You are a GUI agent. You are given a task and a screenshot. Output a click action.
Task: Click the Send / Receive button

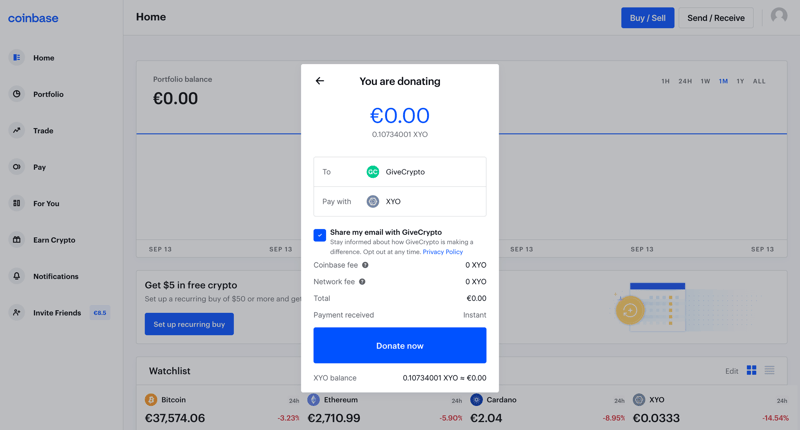pos(716,18)
